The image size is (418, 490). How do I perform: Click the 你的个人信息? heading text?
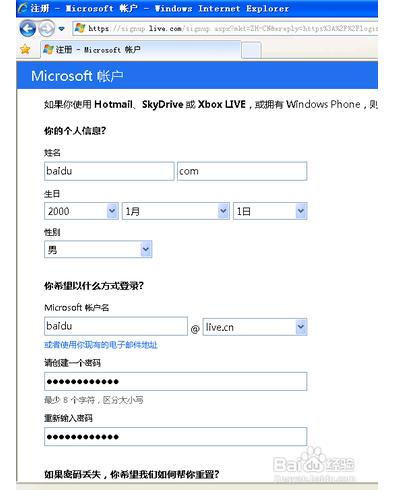(75, 131)
